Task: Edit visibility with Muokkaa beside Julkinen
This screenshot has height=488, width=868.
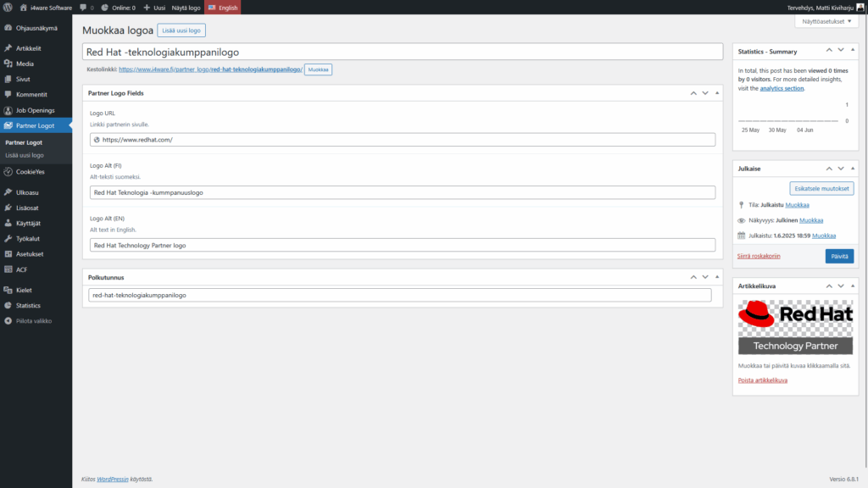Action: click(x=811, y=221)
